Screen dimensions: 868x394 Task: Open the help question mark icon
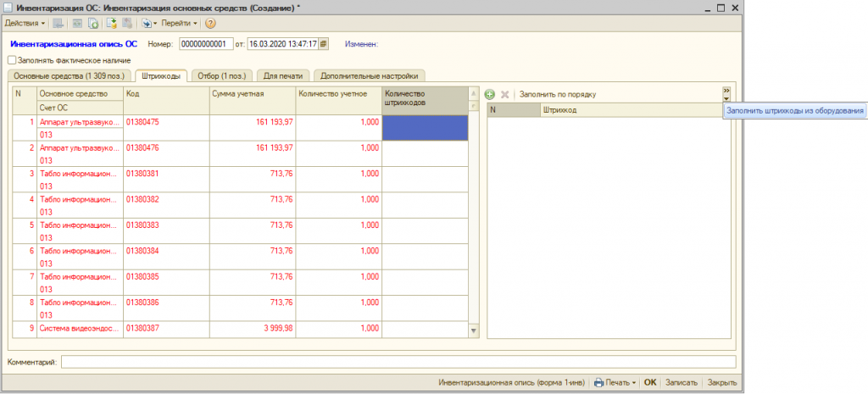[x=210, y=23]
